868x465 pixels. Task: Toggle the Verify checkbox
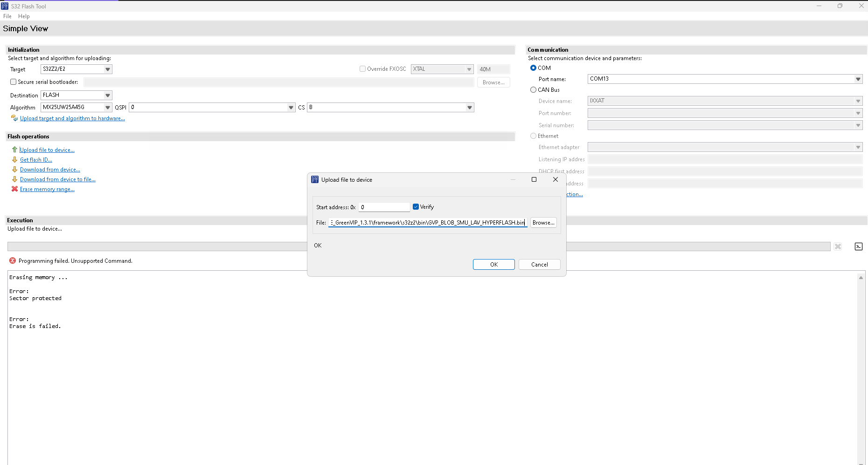tap(416, 207)
